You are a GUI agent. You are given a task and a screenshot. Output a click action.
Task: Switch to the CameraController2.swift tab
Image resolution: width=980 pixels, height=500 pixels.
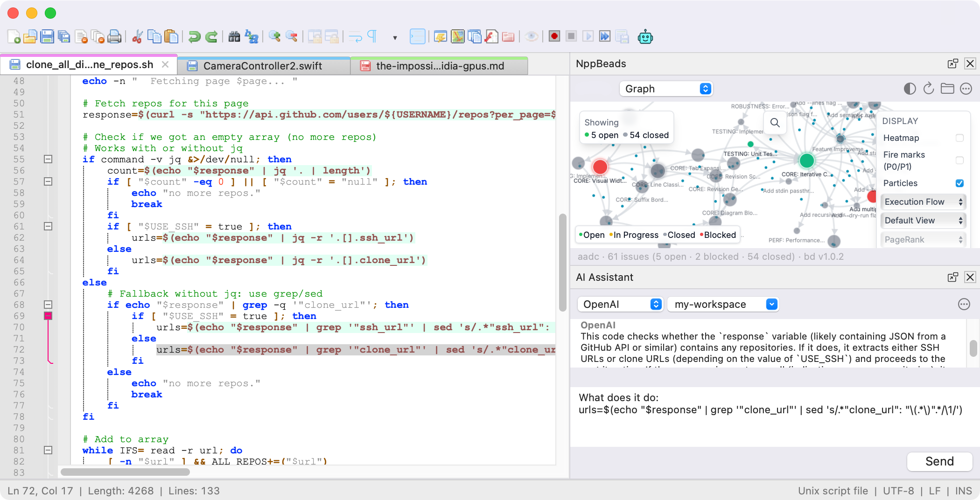point(263,65)
